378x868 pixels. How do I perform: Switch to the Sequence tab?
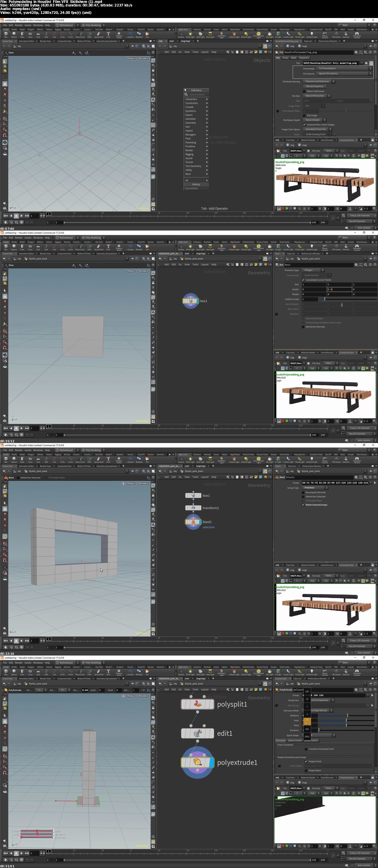click(304, 58)
